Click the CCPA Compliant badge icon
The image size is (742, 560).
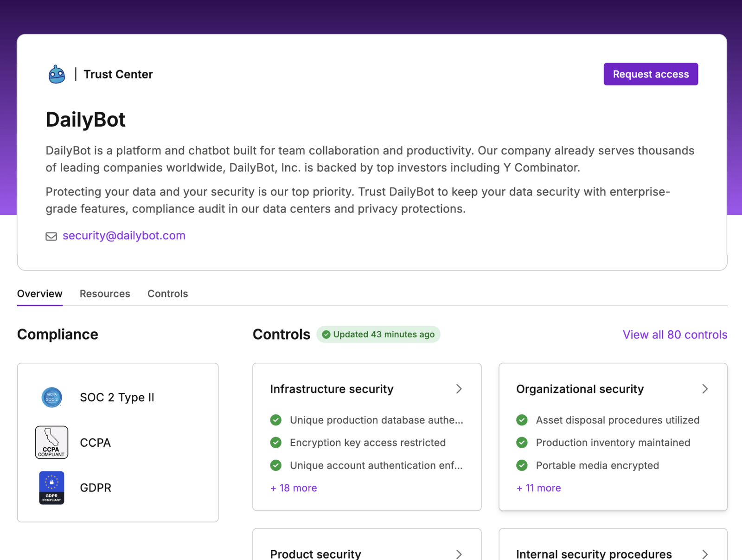[51, 443]
